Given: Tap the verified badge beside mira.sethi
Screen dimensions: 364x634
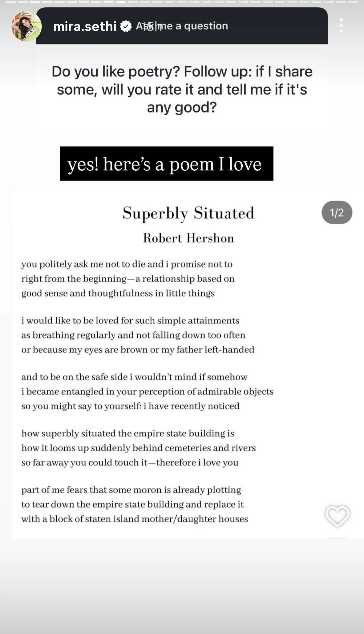Looking at the screenshot, I should click(x=126, y=26).
